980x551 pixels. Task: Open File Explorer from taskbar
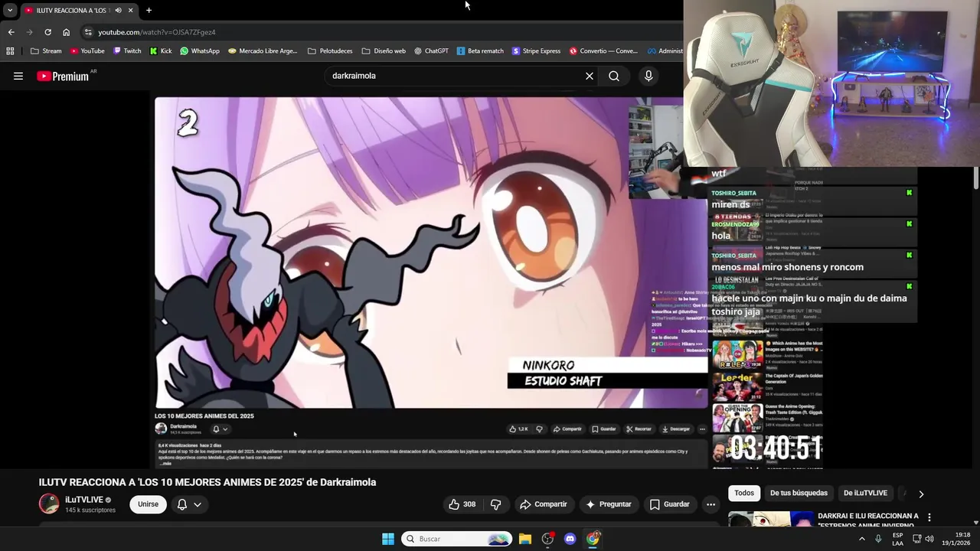click(525, 539)
